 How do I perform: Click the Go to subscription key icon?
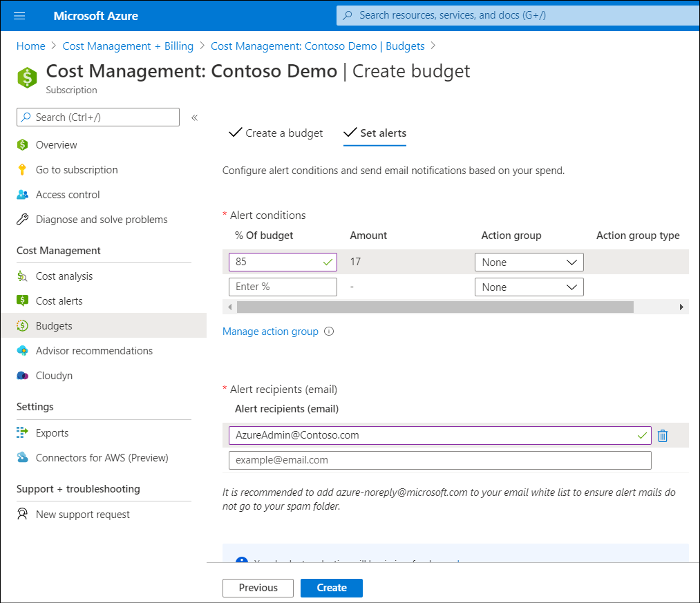tap(22, 170)
